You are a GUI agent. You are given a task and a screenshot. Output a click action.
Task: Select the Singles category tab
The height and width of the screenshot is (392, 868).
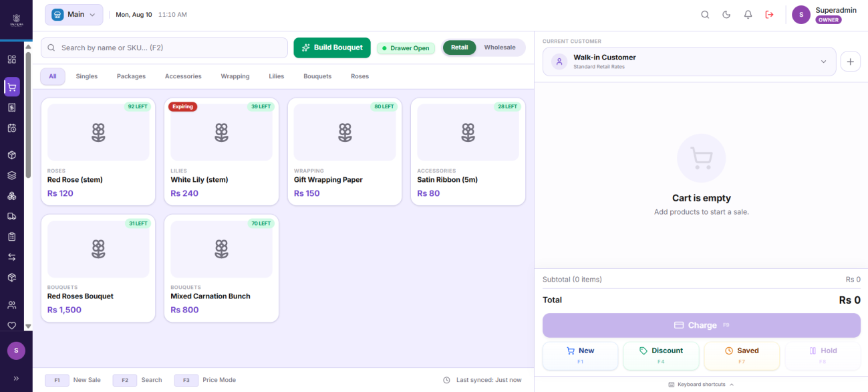(x=87, y=76)
